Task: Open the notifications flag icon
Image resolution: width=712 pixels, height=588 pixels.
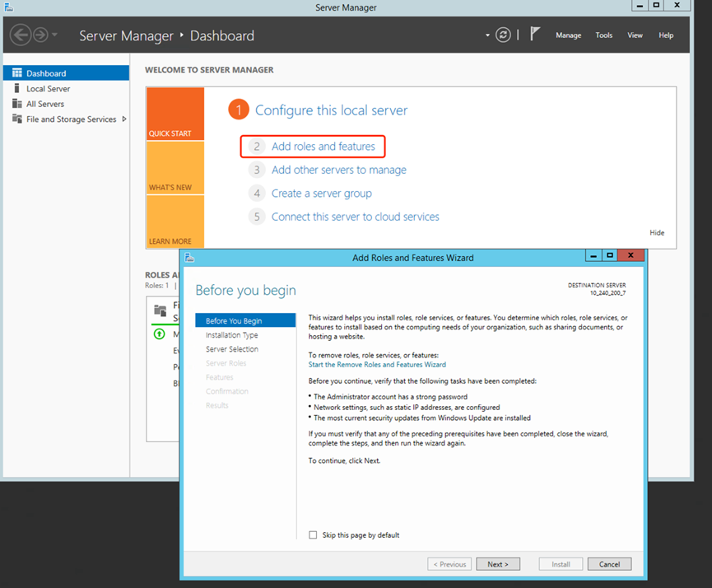Action: tap(535, 34)
